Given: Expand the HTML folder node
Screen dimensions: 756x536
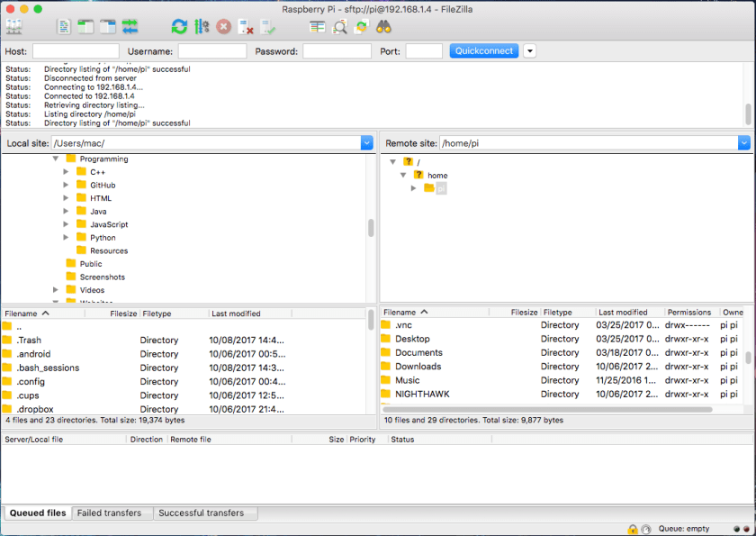Looking at the screenshot, I should click(x=66, y=198).
